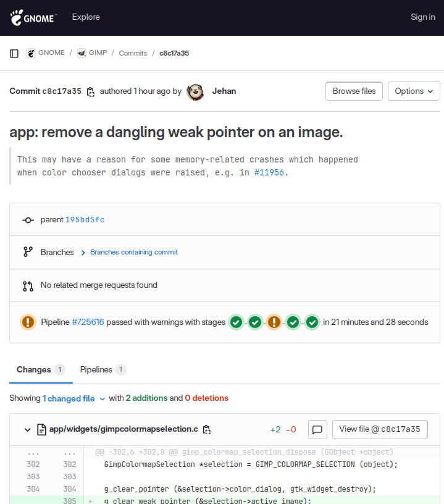Viewport: 444px width, 504px height.
Task: Switch to the Changes tab
Action: 41,370
